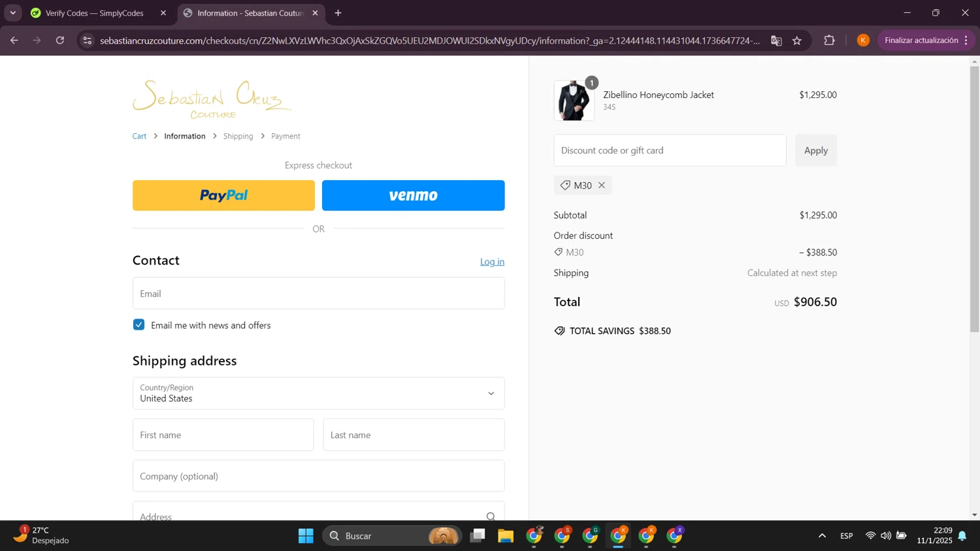This screenshot has height=551, width=980.
Task: Click the Shipping breadcrumb step
Action: [238, 136]
